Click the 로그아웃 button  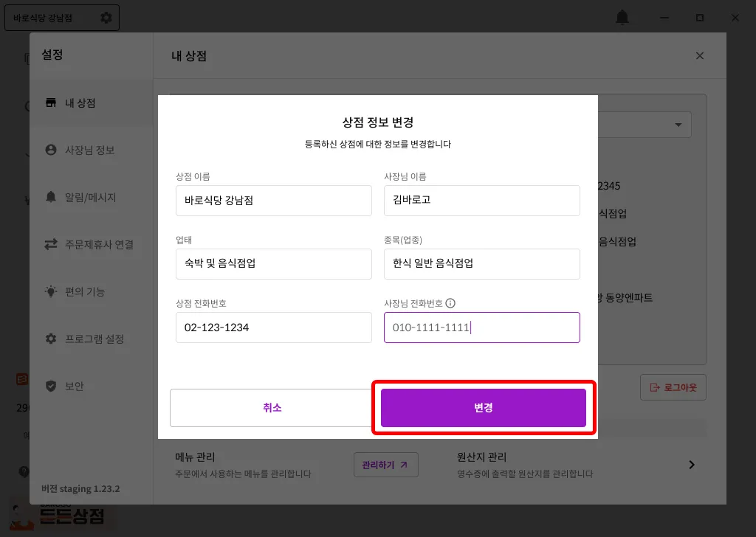673,387
